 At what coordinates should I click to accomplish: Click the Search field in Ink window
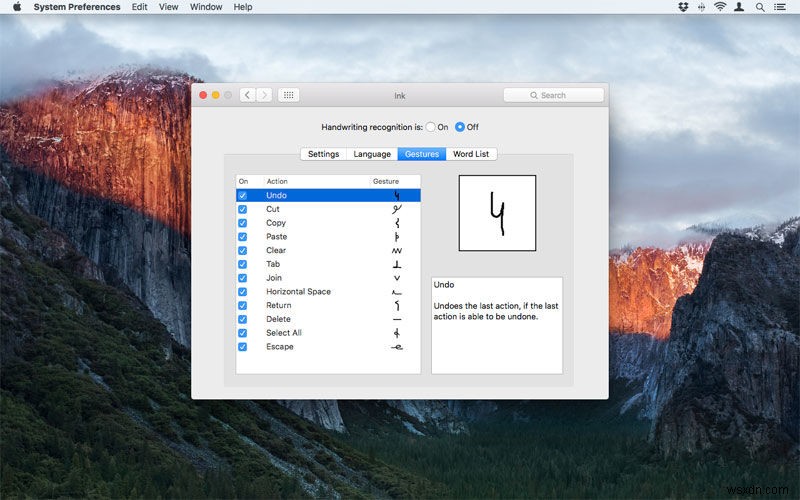[554, 95]
